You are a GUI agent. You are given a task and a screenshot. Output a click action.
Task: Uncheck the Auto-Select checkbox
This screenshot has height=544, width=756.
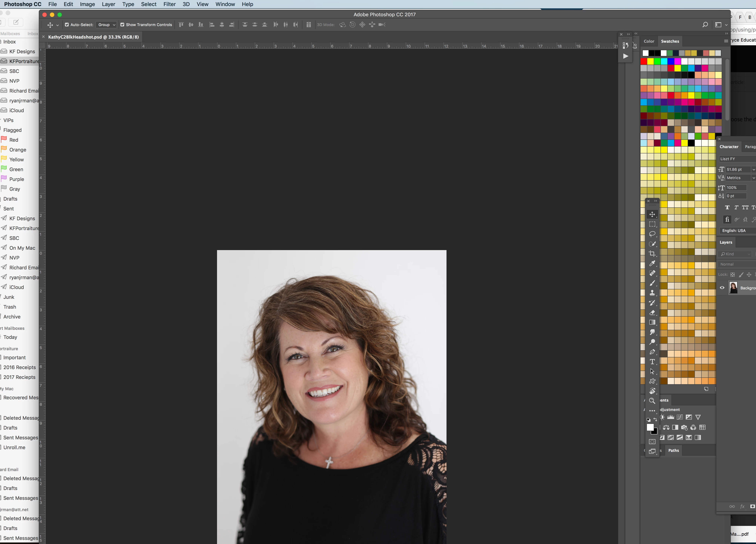[x=67, y=25]
